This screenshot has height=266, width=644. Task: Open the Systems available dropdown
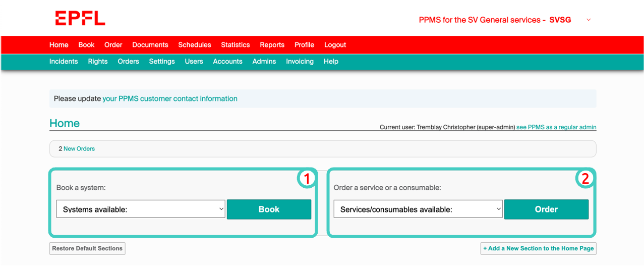[141, 209]
